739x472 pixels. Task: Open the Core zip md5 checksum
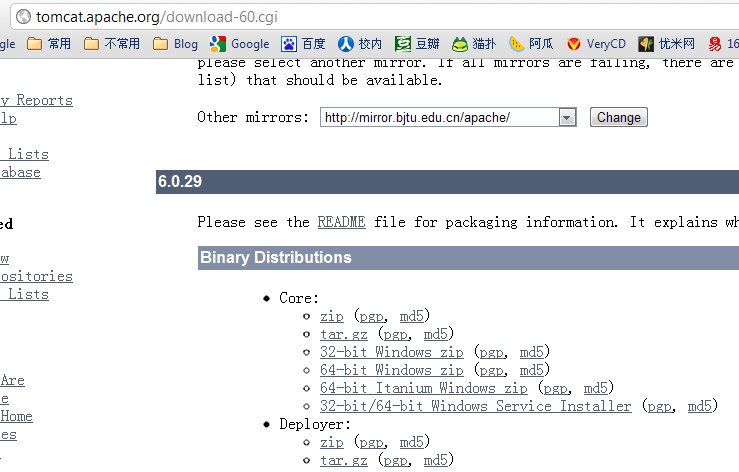point(411,315)
